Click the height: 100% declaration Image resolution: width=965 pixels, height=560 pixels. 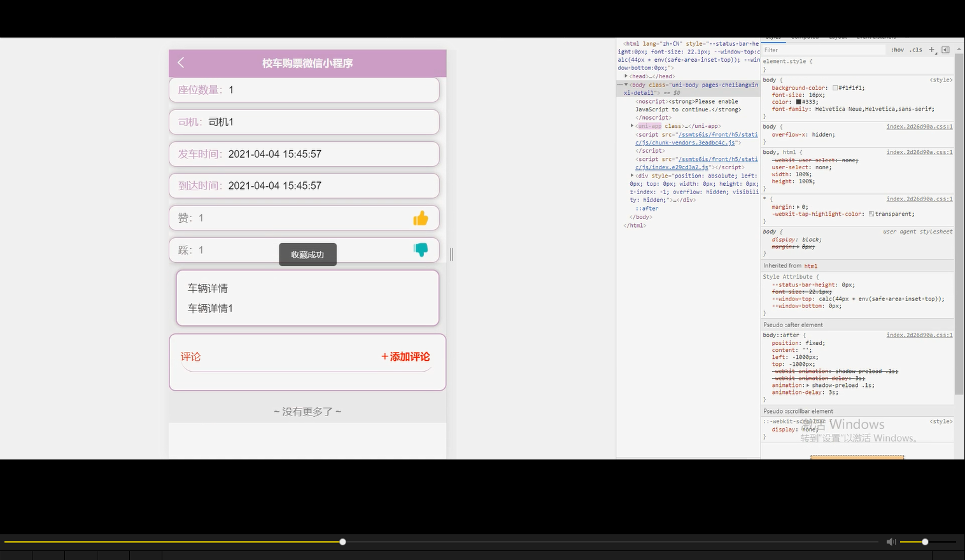pyautogui.click(x=793, y=181)
